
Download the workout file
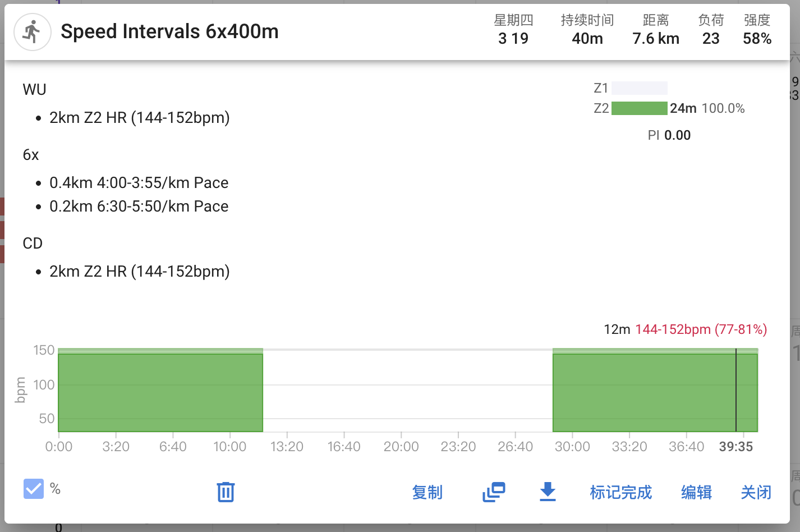point(548,492)
